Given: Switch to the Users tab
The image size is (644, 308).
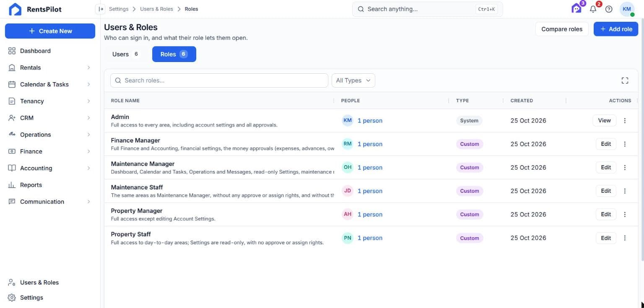Looking at the screenshot, I should pos(125,54).
